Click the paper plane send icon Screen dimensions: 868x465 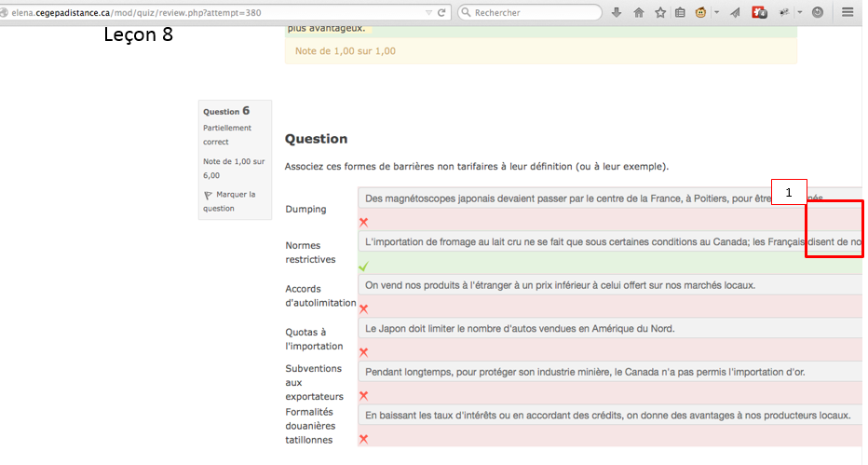click(736, 13)
